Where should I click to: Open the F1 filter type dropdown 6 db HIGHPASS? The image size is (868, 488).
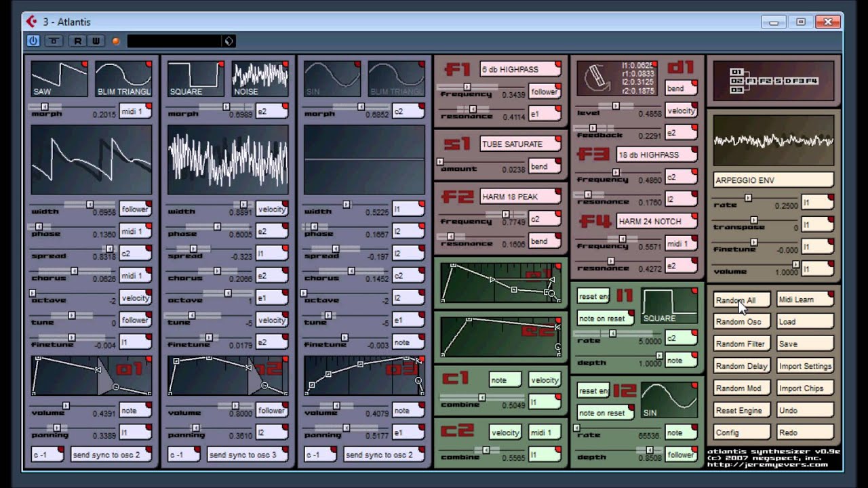[520, 70]
